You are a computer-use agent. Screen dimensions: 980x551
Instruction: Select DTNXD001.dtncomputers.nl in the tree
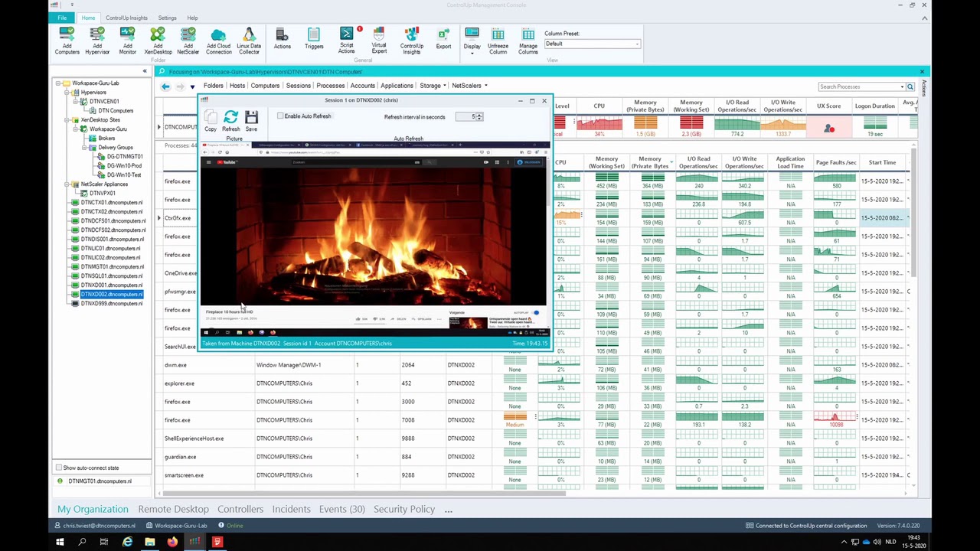[112, 285]
